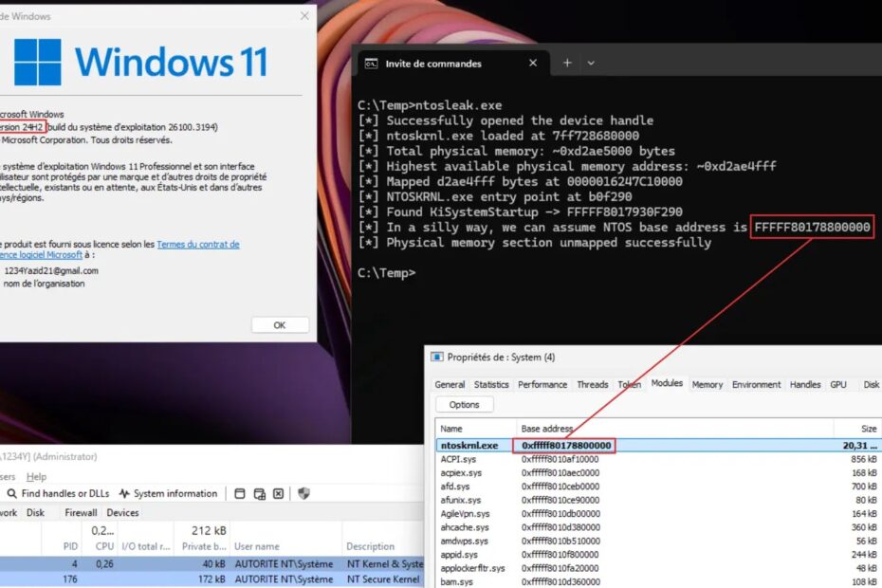Select the Token tab

[630, 384]
